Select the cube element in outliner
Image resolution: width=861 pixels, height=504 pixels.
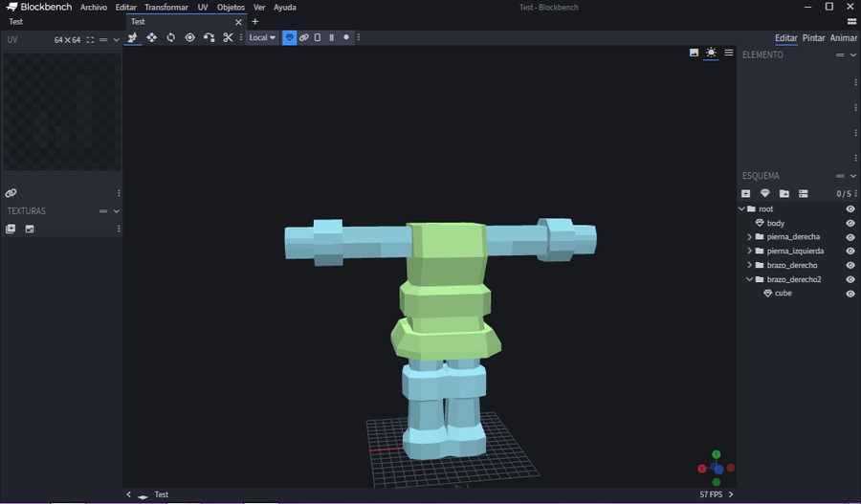click(x=783, y=294)
